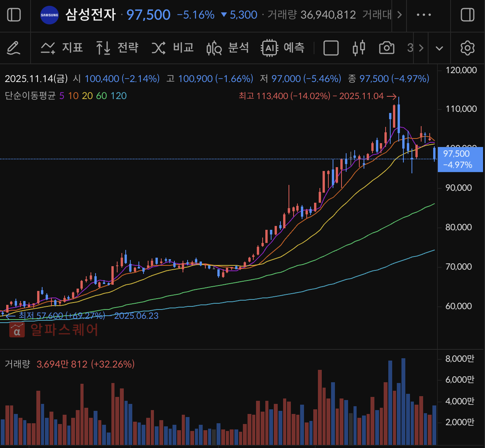
Task: Click the 저 97,000 low price value
Action: (x=301, y=79)
